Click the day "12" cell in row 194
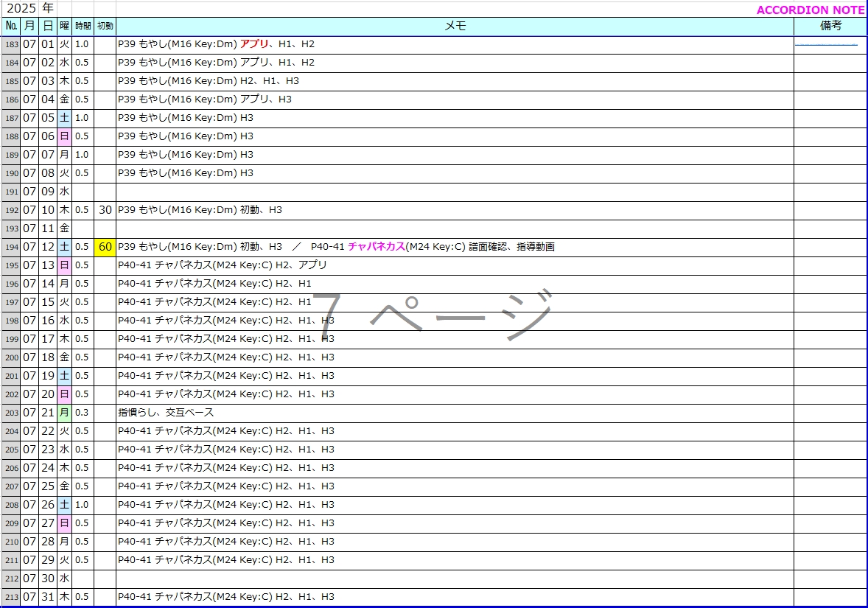 48,248
